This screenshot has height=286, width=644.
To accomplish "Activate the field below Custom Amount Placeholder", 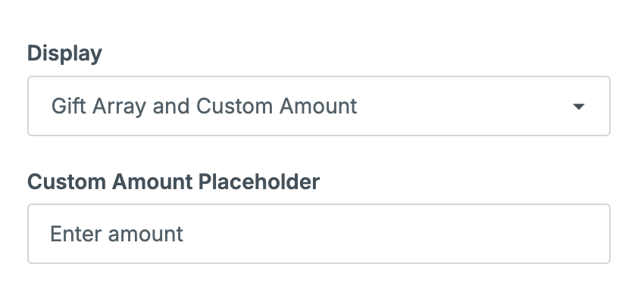I will point(319,234).
